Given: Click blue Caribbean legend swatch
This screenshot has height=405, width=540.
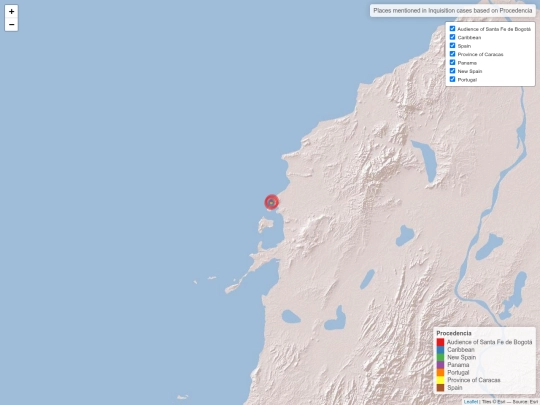Looking at the screenshot, I should tap(440, 350).
